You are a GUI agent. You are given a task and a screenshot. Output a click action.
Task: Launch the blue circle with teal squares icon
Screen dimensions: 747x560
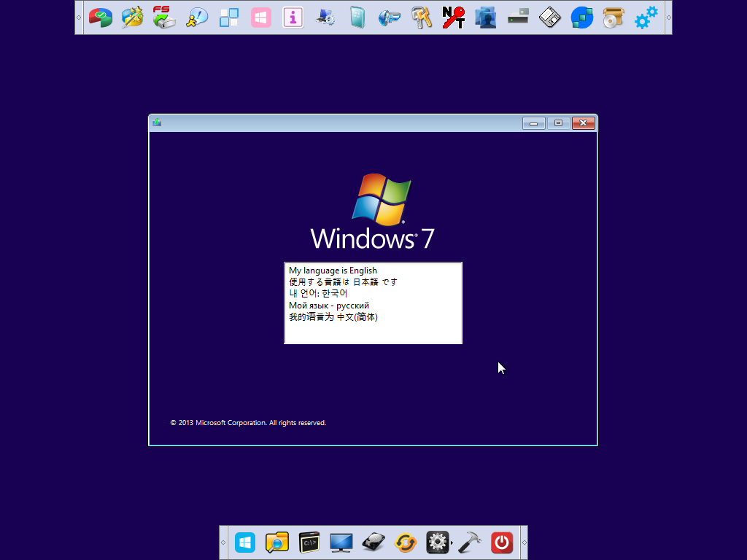point(581,17)
